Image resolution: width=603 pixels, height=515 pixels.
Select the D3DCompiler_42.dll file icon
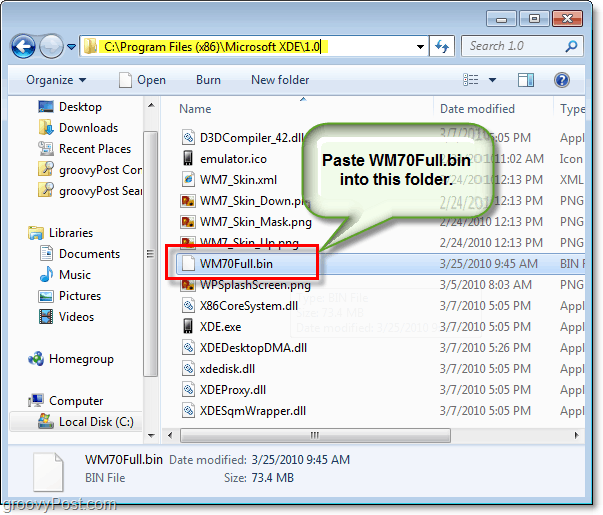click(x=188, y=137)
